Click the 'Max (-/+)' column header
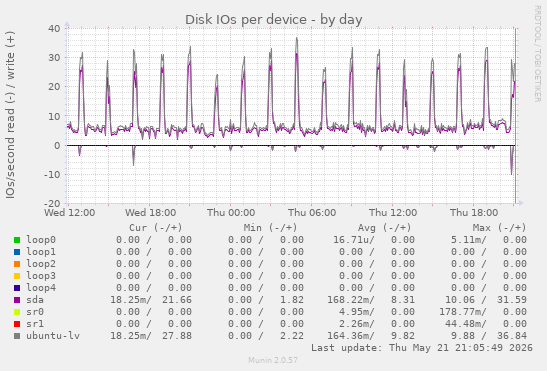Viewport: 547px width, 371px height. pos(499,228)
